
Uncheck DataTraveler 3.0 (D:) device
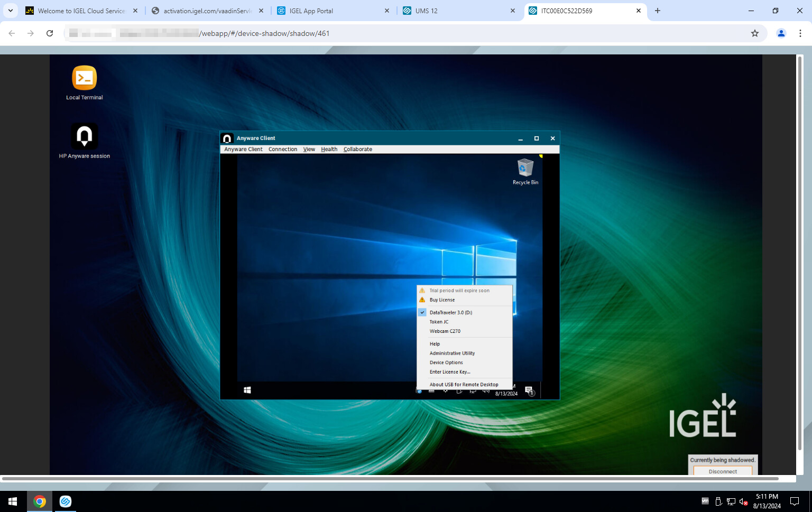click(450, 312)
